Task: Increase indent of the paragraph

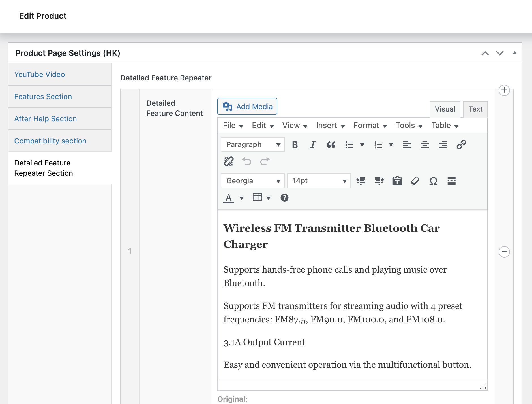Action: (x=379, y=181)
